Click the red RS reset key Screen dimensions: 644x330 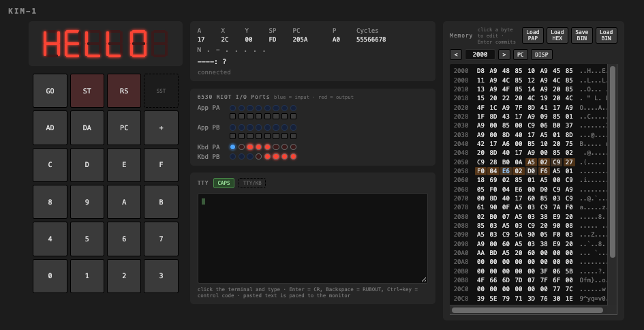124,91
